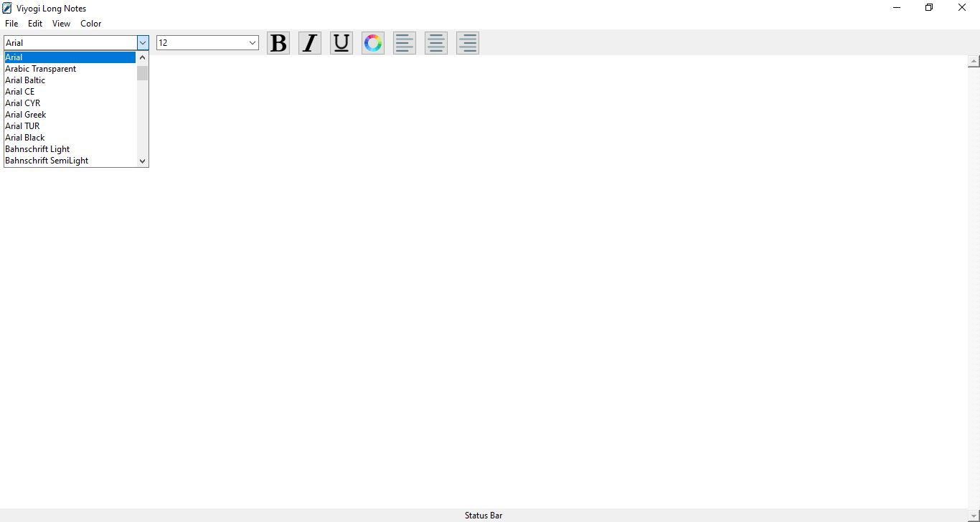Choose Arabic Transparent font

tap(70, 69)
